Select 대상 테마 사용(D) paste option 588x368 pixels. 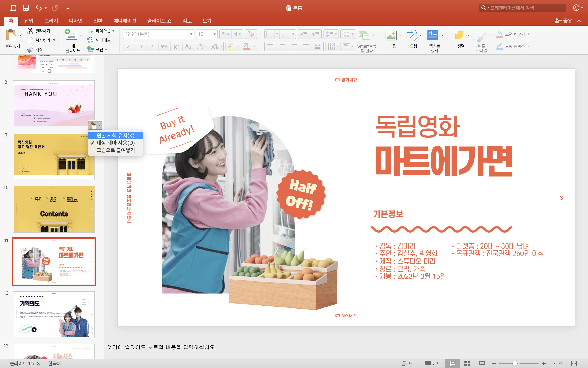point(115,143)
